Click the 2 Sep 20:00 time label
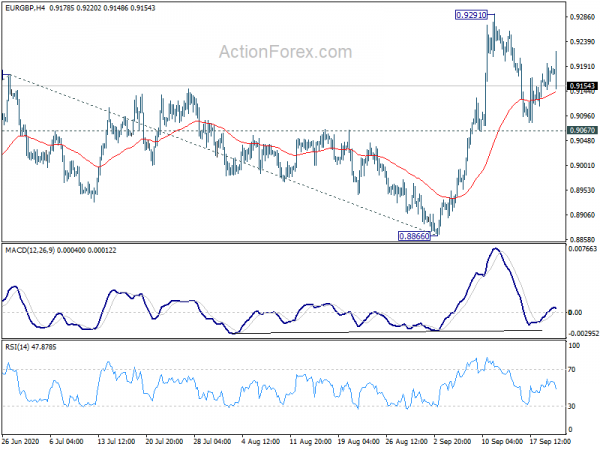This screenshot has width=600, height=450. coord(452,441)
